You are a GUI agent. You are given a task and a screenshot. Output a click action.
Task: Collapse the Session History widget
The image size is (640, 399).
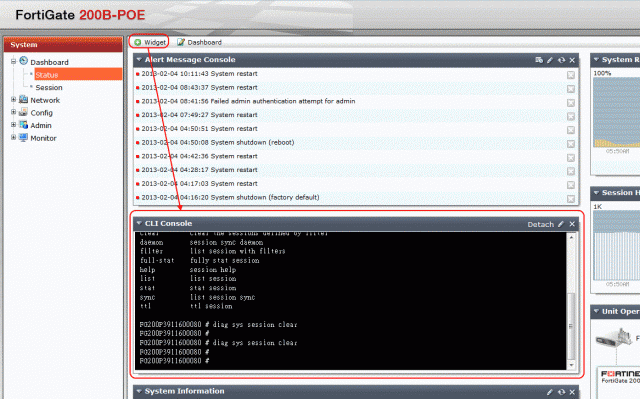click(x=596, y=193)
